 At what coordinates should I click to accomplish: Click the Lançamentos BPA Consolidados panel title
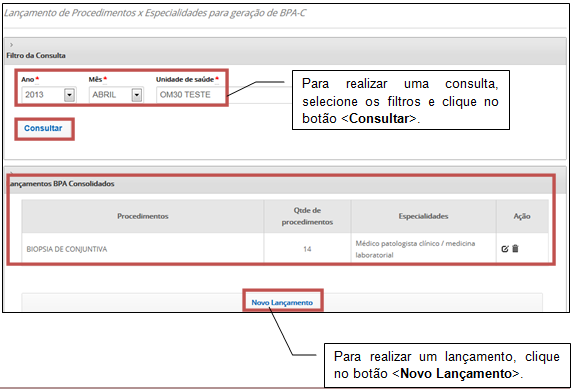(61, 184)
